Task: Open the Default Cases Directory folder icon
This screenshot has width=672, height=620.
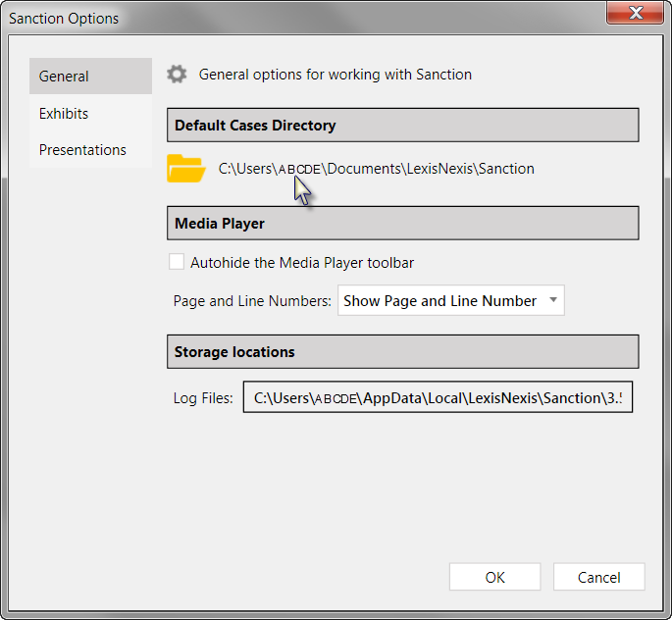Action: pyautogui.click(x=186, y=169)
